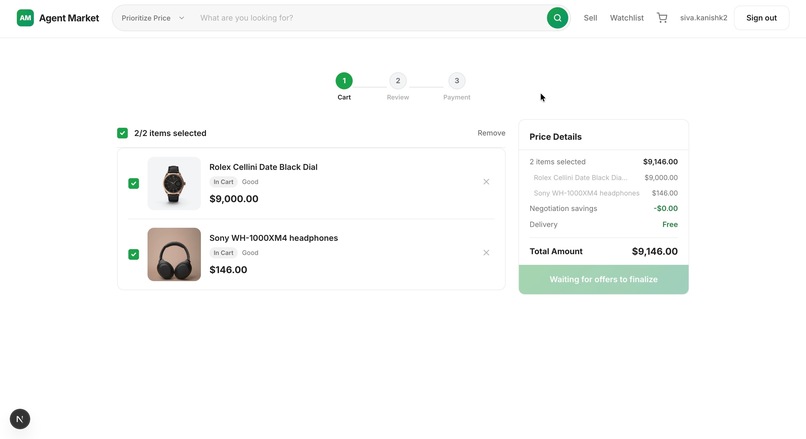Click the Sign out button
This screenshot has height=439, width=806.
(761, 18)
